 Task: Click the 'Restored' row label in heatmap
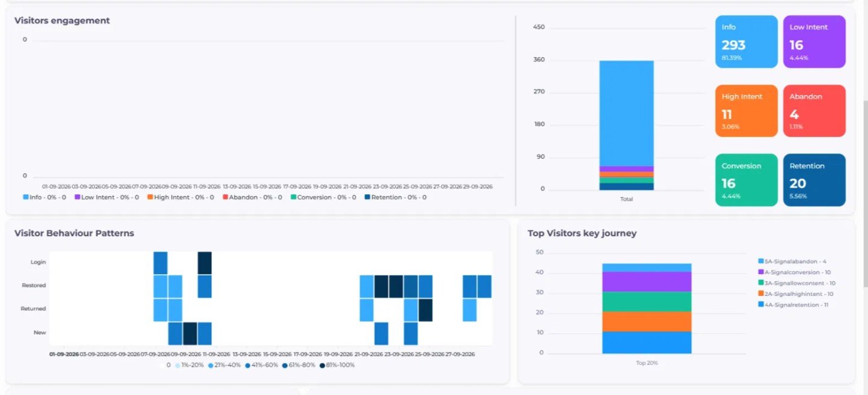click(x=34, y=286)
